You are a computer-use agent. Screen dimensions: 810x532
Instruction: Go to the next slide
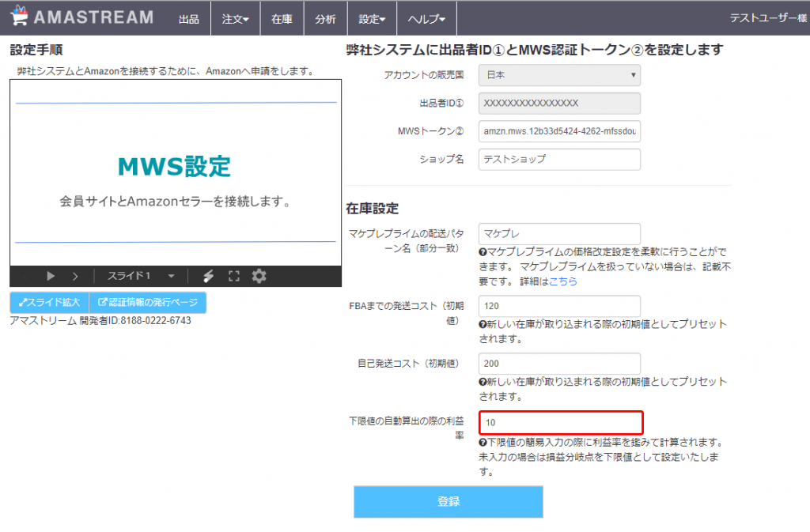75,276
